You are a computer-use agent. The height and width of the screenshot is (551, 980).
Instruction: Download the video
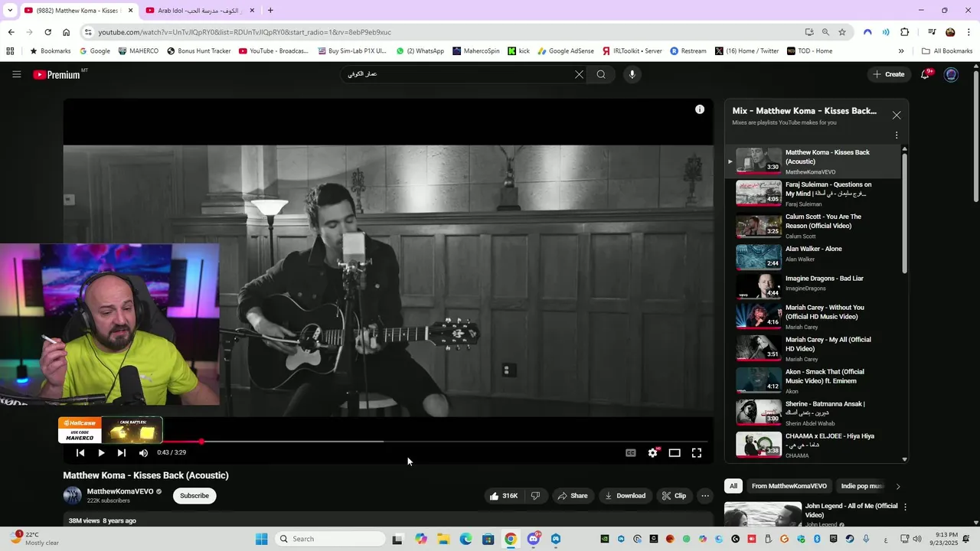pyautogui.click(x=626, y=496)
